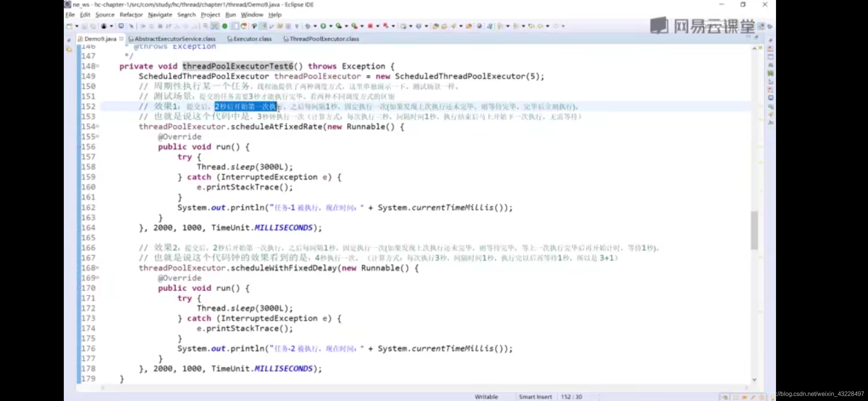Click the Suspend debug icon

pyautogui.click(x=151, y=26)
